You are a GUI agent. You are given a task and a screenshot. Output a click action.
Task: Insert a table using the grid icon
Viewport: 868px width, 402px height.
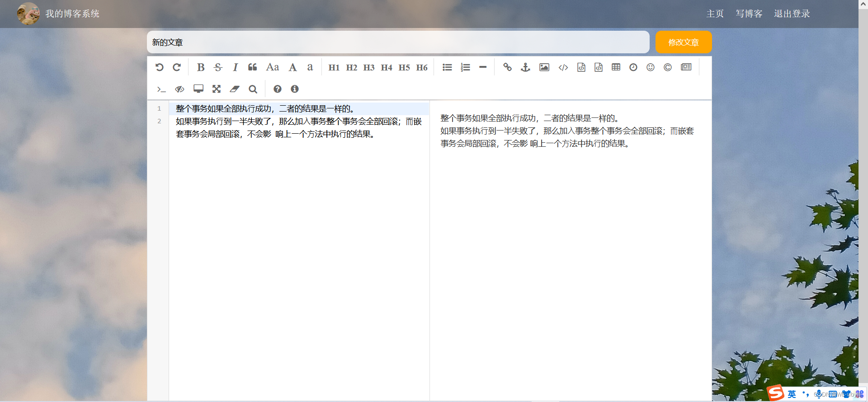click(x=616, y=67)
